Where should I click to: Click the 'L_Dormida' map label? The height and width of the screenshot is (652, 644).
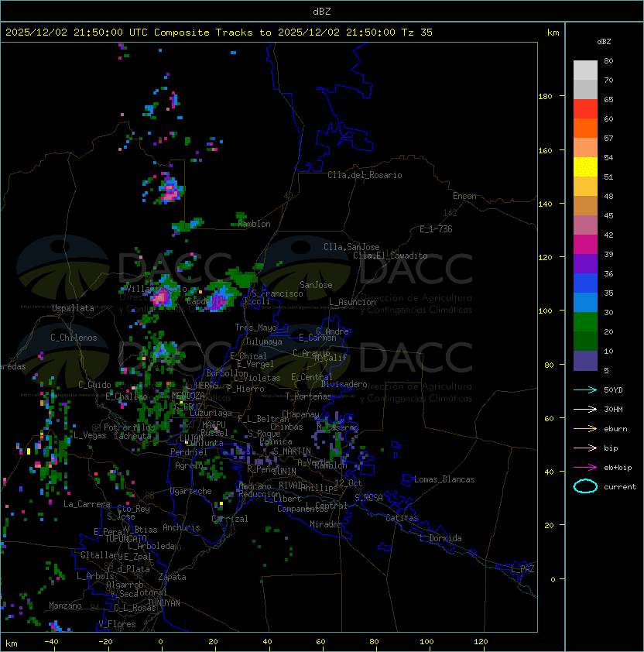tap(440, 538)
